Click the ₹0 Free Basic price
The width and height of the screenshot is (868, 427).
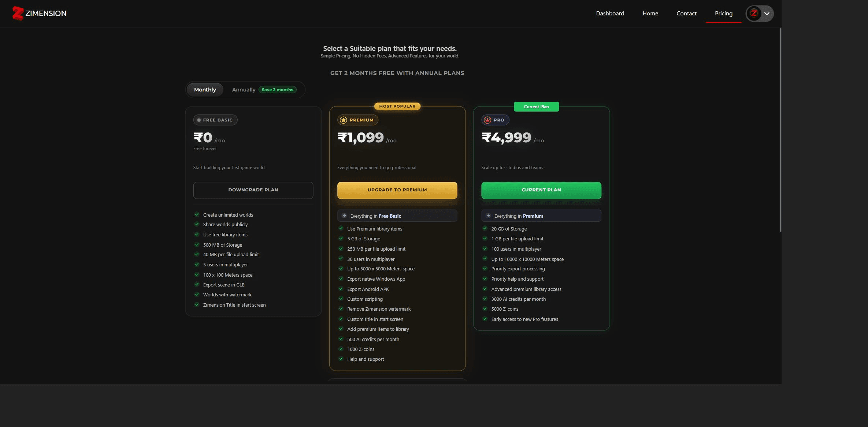tap(203, 138)
